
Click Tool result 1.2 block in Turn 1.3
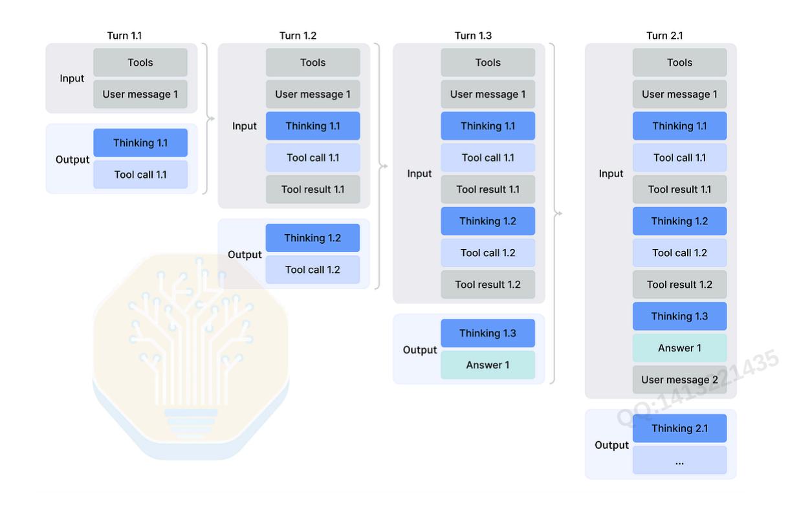point(488,285)
